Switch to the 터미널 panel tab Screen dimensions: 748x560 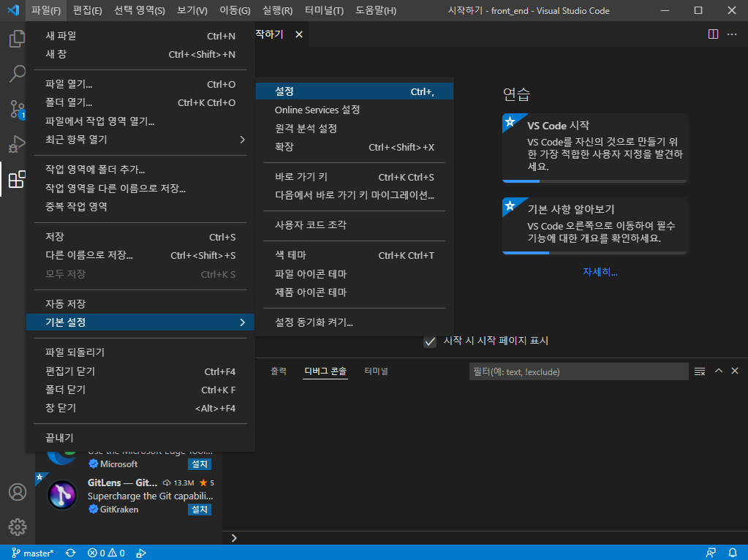click(x=377, y=371)
